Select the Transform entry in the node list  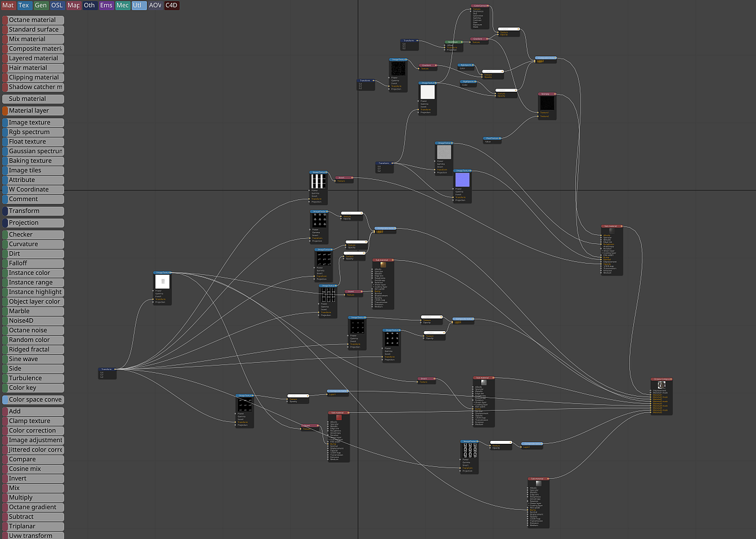[33, 211]
